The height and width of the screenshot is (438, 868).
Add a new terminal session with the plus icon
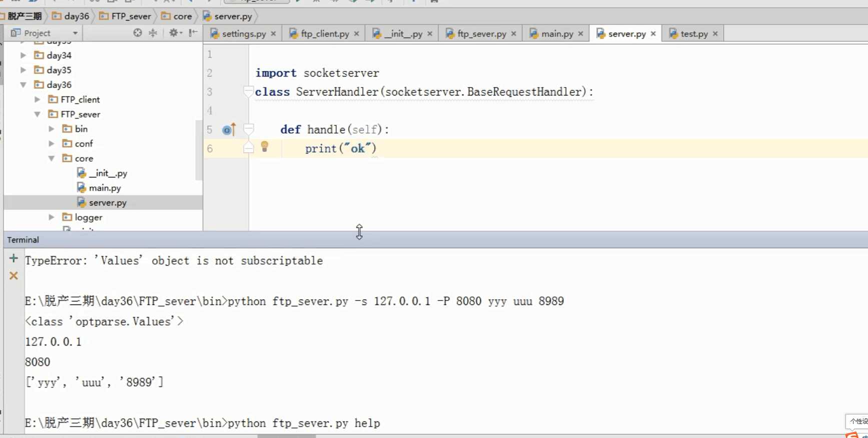(x=14, y=258)
